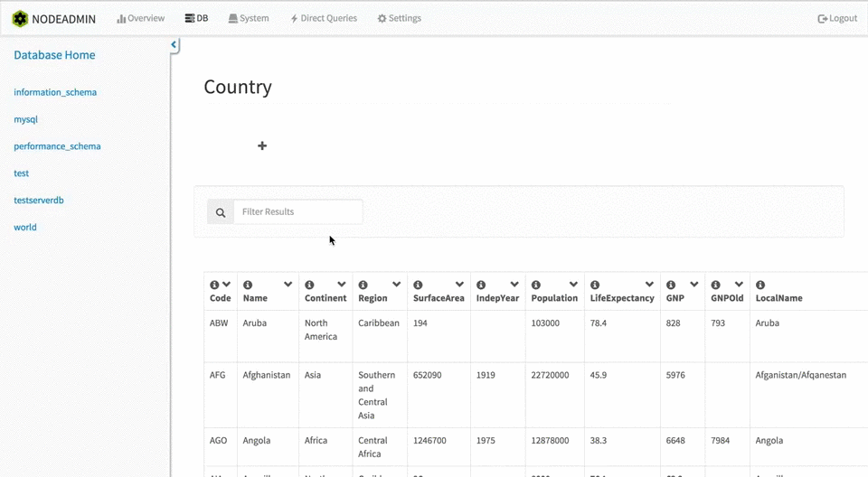Open the Overview menu item
The width and height of the screenshot is (868, 477).
[141, 18]
